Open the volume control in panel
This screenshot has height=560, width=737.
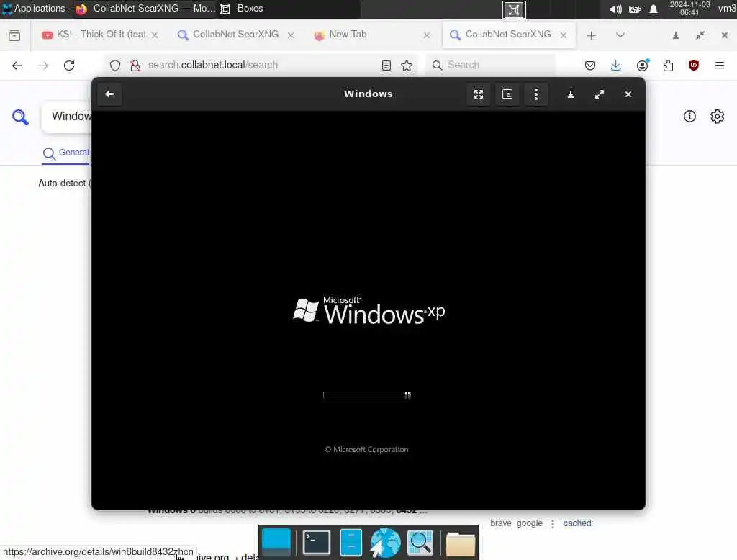click(x=615, y=9)
